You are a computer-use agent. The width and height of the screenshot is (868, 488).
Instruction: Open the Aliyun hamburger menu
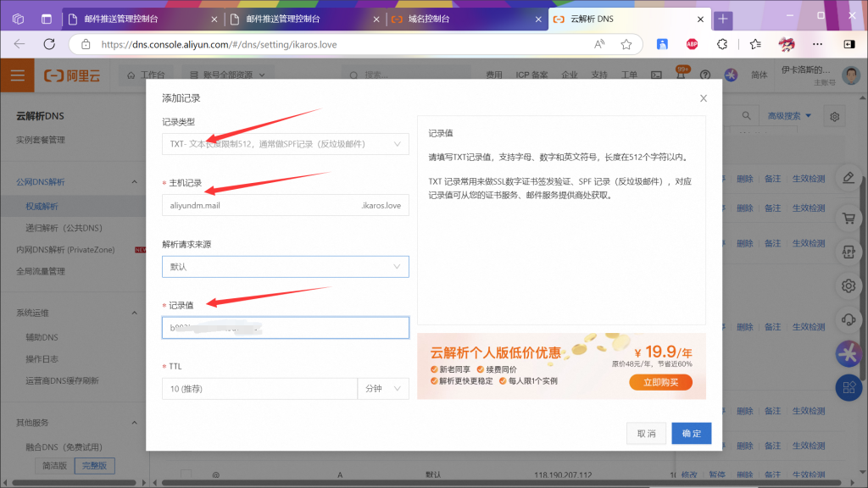[x=17, y=75]
